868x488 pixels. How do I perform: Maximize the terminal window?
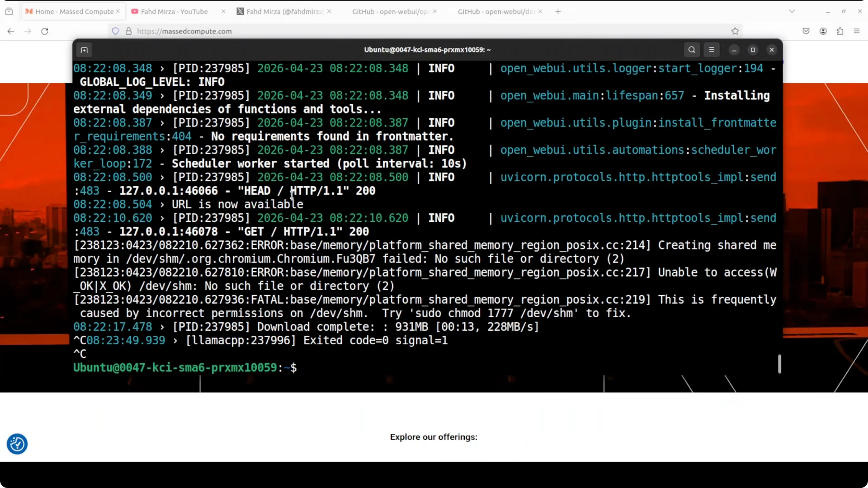[753, 50]
